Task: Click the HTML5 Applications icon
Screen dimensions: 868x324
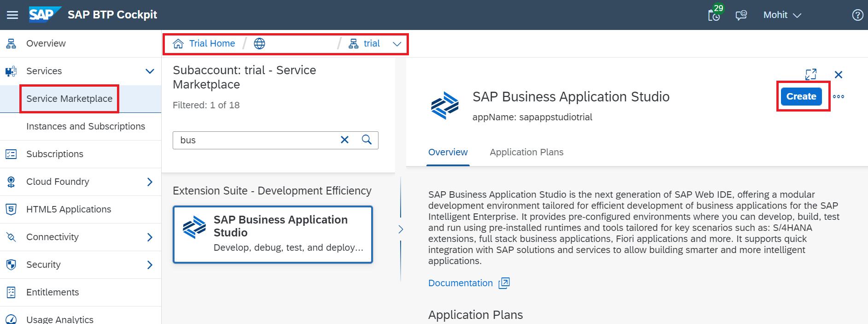Action: [x=11, y=209]
